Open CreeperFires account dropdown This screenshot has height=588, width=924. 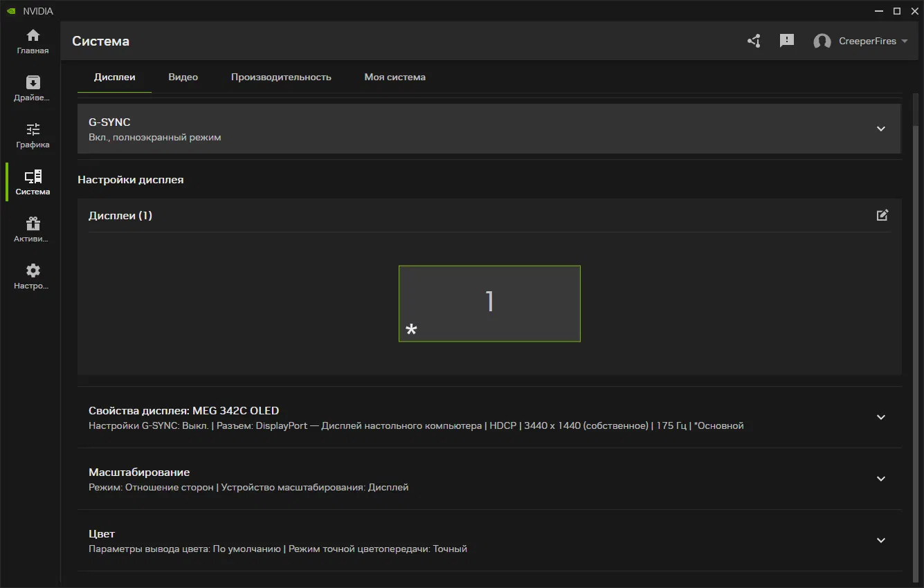pyautogui.click(x=873, y=42)
